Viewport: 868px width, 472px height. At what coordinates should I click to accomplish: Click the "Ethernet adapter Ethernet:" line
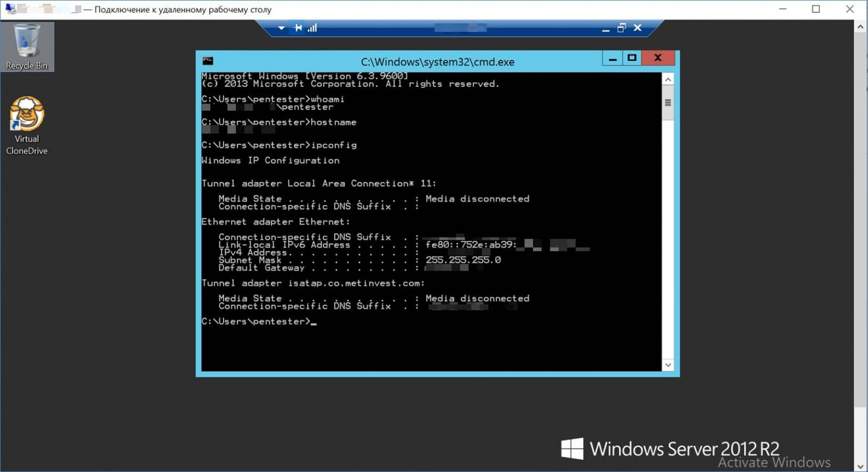tap(276, 222)
